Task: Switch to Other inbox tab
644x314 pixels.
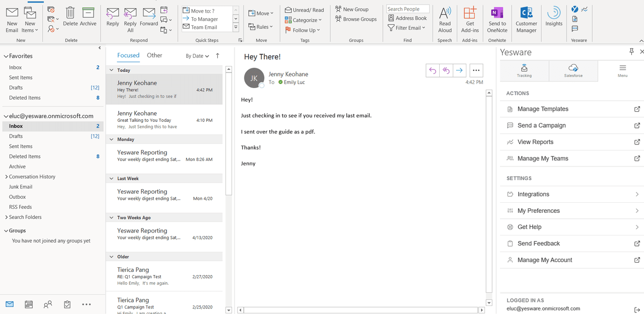Action: point(154,55)
